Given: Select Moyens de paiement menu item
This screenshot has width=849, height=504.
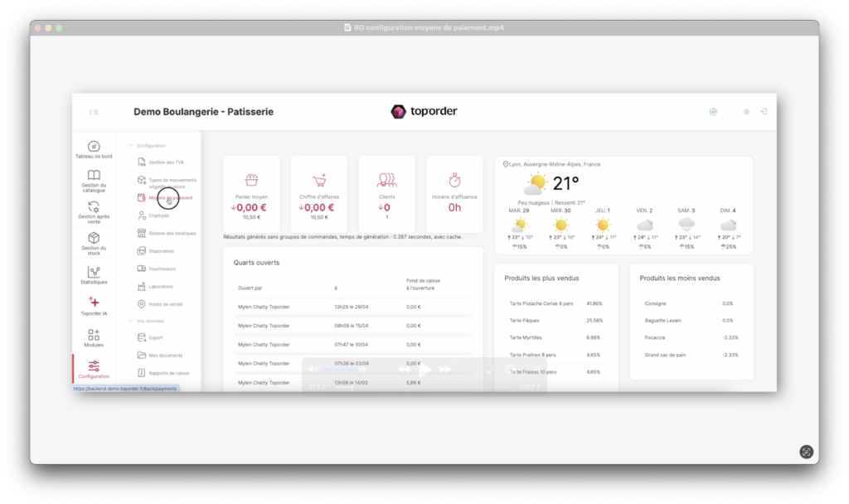Looking at the screenshot, I should (170, 198).
